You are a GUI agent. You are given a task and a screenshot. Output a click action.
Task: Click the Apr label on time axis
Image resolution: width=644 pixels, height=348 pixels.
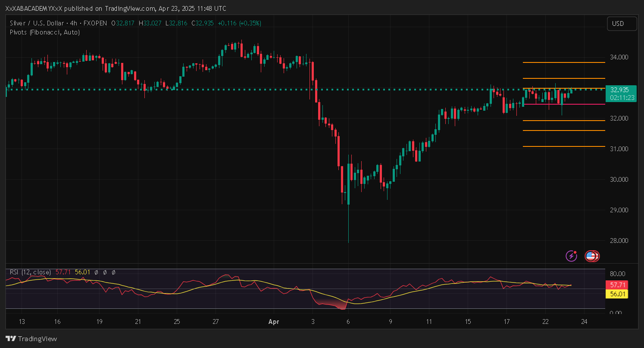(274, 321)
